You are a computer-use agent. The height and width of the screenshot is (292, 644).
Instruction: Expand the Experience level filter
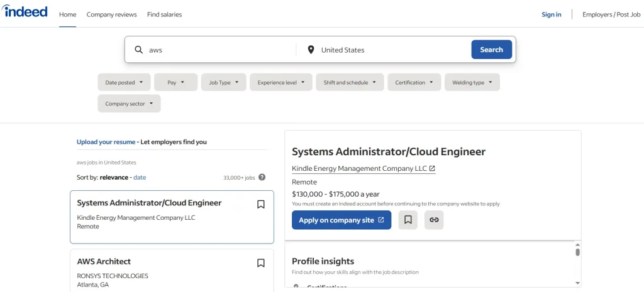[281, 82]
